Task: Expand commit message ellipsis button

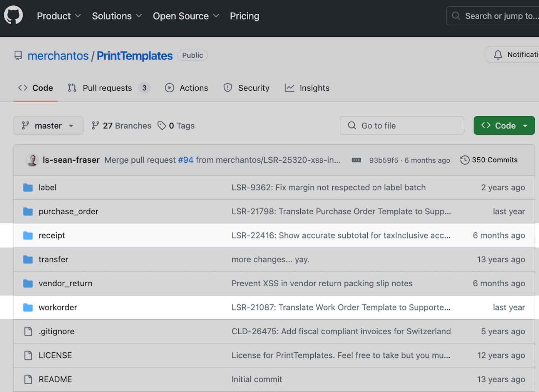Action: 357,160
